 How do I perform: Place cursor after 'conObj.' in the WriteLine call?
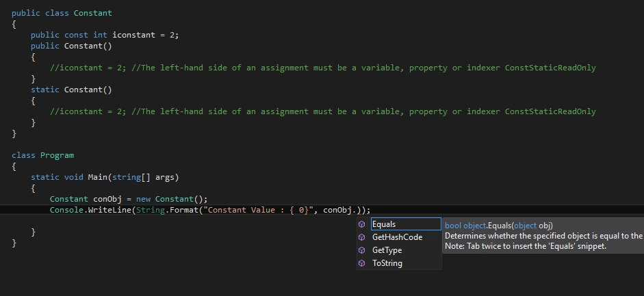357,210
